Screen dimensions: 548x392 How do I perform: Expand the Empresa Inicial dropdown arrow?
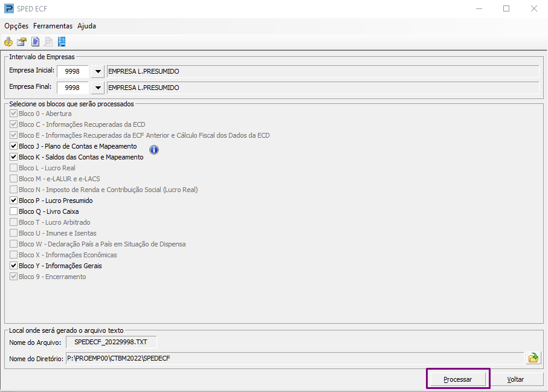tap(98, 71)
